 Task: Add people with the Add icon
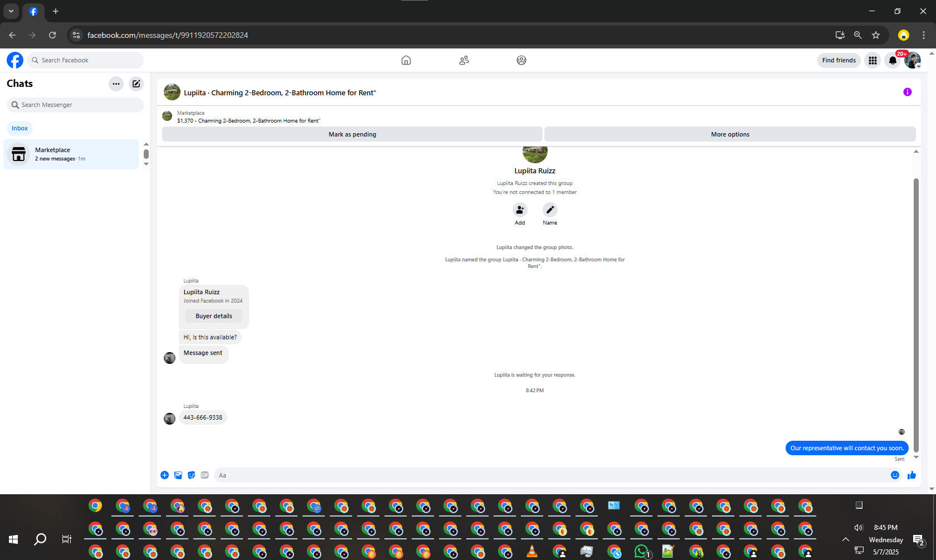(x=520, y=210)
